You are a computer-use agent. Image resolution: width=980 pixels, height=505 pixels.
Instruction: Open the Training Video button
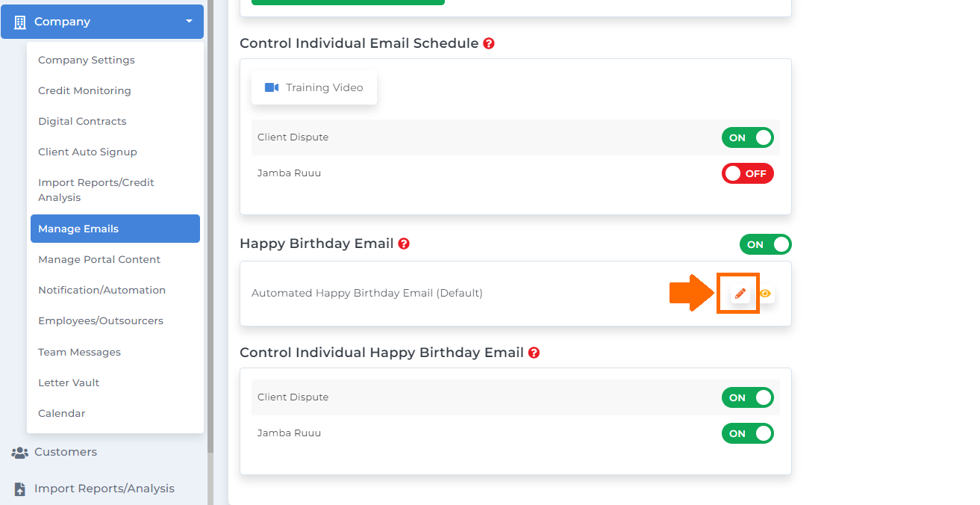[x=314, y=87]
